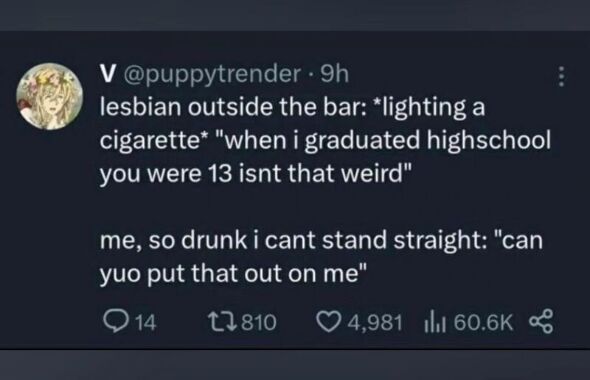This screenshot has height=380, width=590.
Task: Open the poster's profile picture
Action: pyautogui.click(x=50, y=96)
